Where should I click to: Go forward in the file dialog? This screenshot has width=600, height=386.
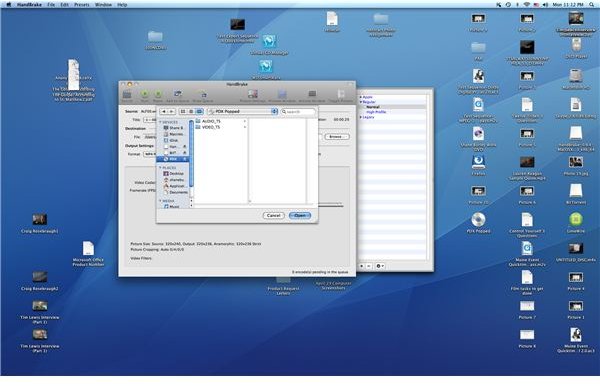click(171, 111)
